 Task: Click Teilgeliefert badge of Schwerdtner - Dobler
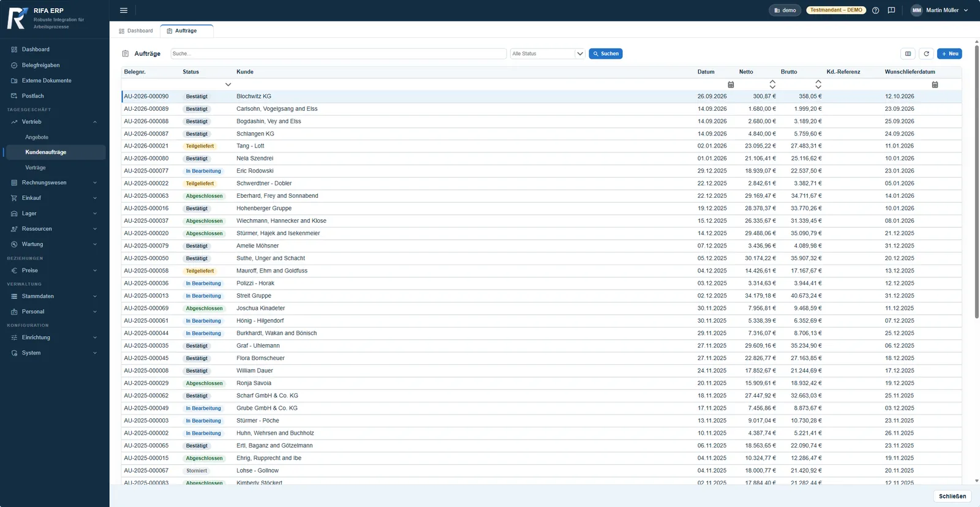[x=200, y=184]
